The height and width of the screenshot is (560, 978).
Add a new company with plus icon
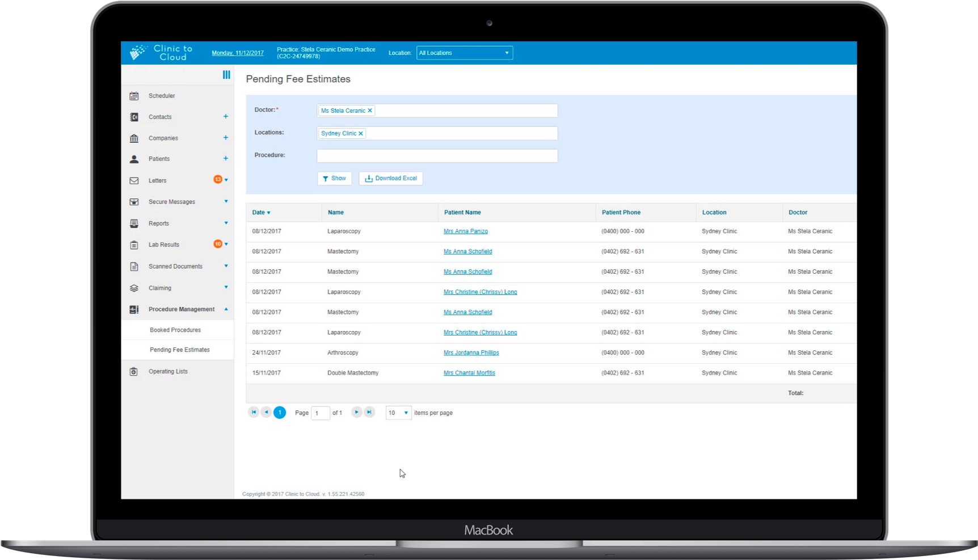coord(225,138)
